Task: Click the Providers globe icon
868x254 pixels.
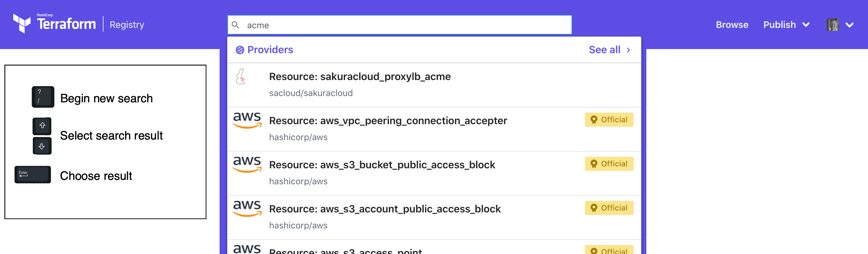Action: (240, 50)
